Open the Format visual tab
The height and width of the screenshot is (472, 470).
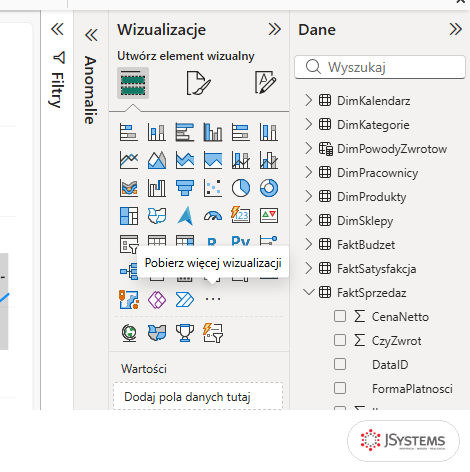tap(198, 83)
